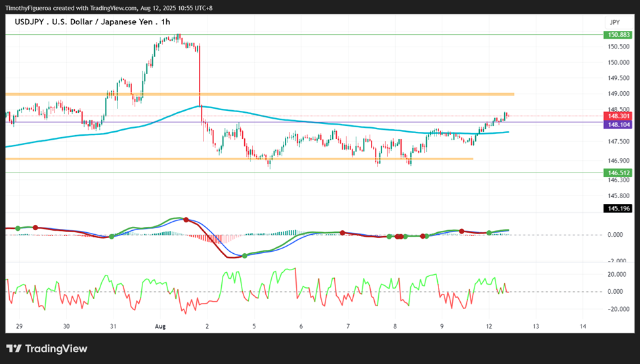The image size is (640, 364).
Task: Select the red 148.301 current price label
Action: tap(618, 116)
